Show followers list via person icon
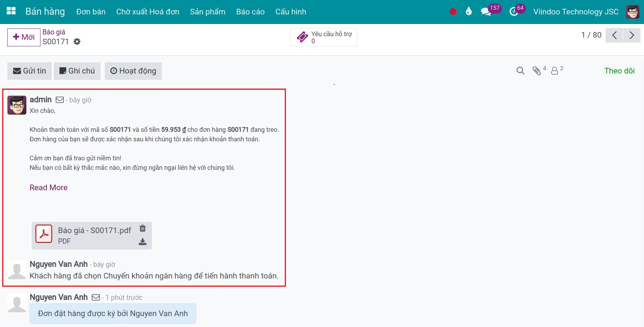 555,71
